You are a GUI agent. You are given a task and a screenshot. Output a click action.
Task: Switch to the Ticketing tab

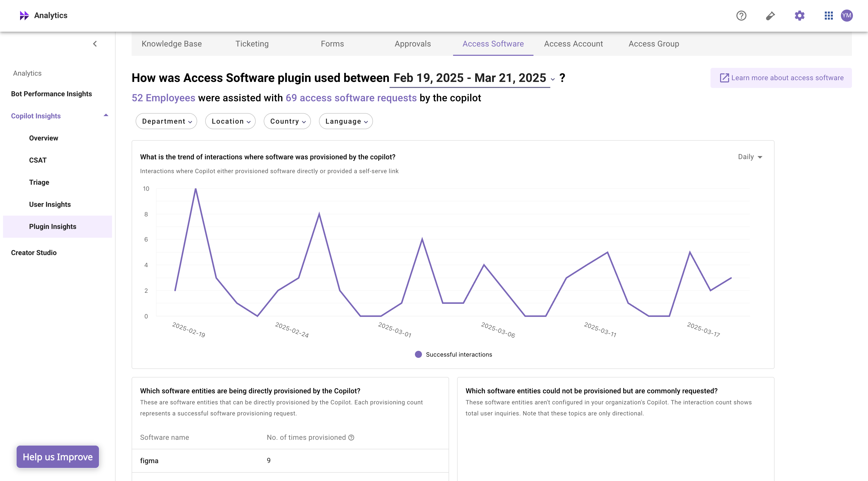click(252, 44)
